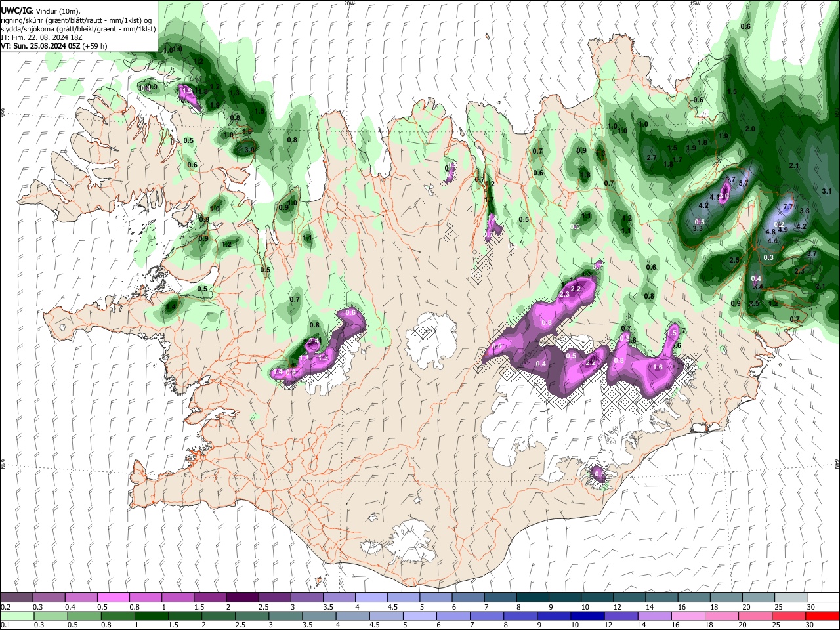Click the "3.4" precipitation value
840x630 pixels.
tap(758, 287)
